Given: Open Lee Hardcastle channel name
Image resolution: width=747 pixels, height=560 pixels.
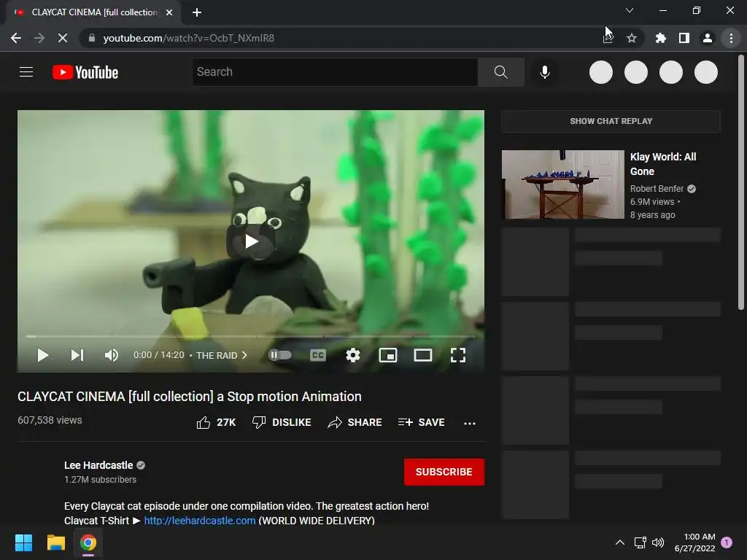Looking at the screenshot, I should [x=98, y=465].
